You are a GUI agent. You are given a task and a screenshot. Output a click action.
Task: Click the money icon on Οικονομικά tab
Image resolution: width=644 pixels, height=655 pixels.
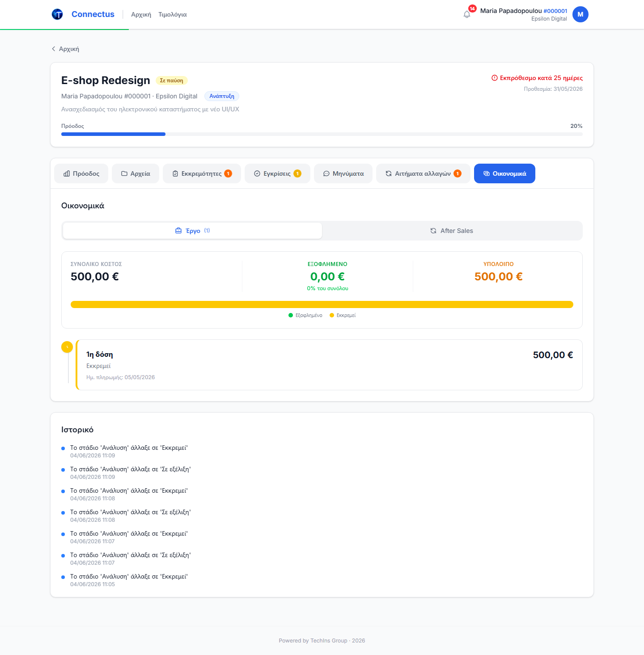(487, 173)
